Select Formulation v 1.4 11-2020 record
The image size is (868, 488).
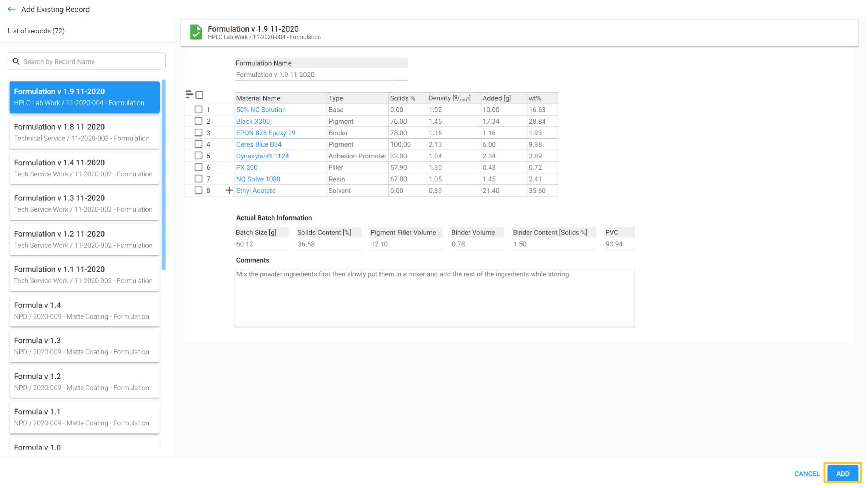pos(85,168)
